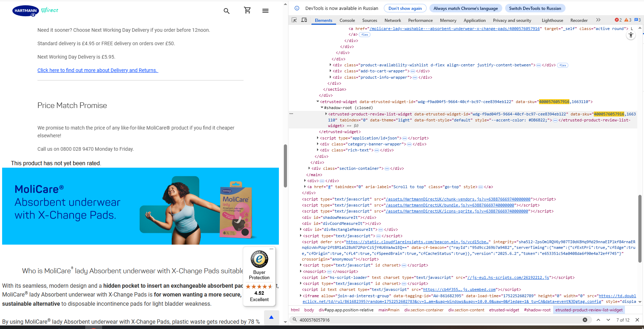
Task: Open the website search icon
Action: click(x=227, y=11)
